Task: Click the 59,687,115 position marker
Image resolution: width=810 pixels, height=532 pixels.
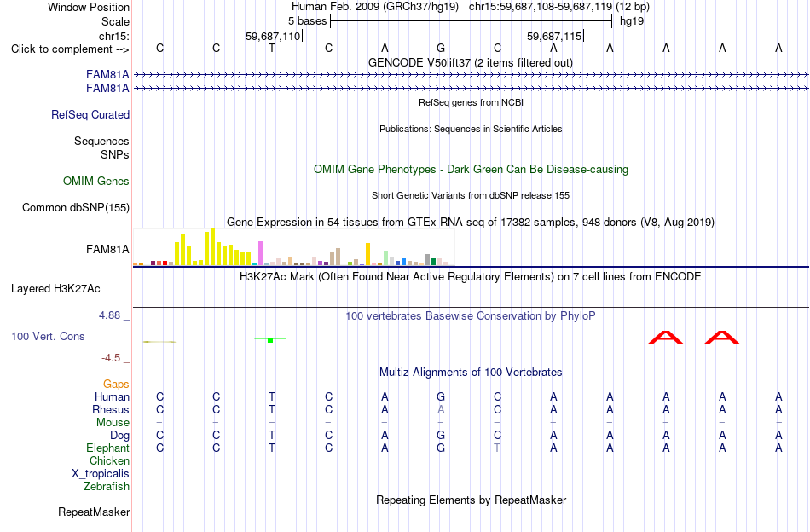Action: tap(555, 36)
